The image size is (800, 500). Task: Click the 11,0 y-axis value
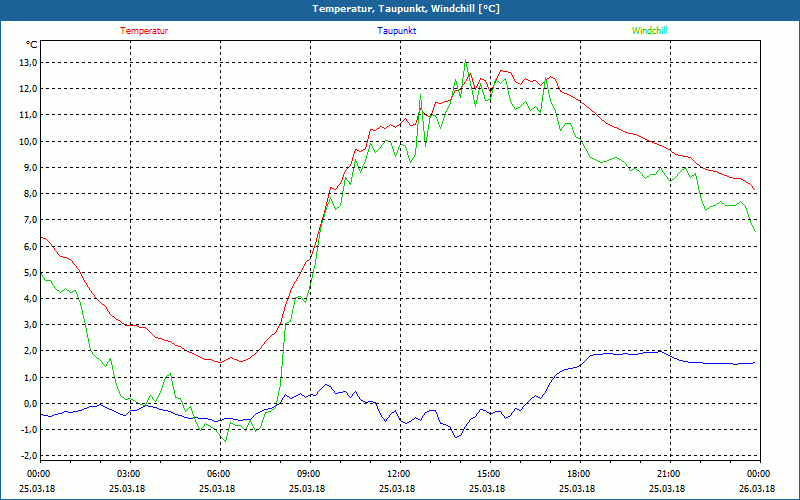pos(28,115)
